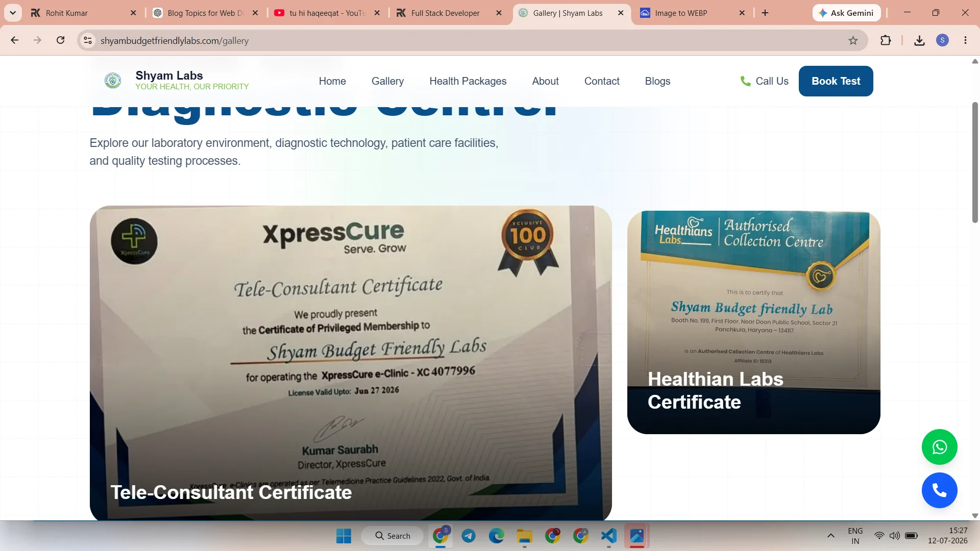
Task: Click Chrome icon with badge in taskbar
Action: (x=440, y=536)
